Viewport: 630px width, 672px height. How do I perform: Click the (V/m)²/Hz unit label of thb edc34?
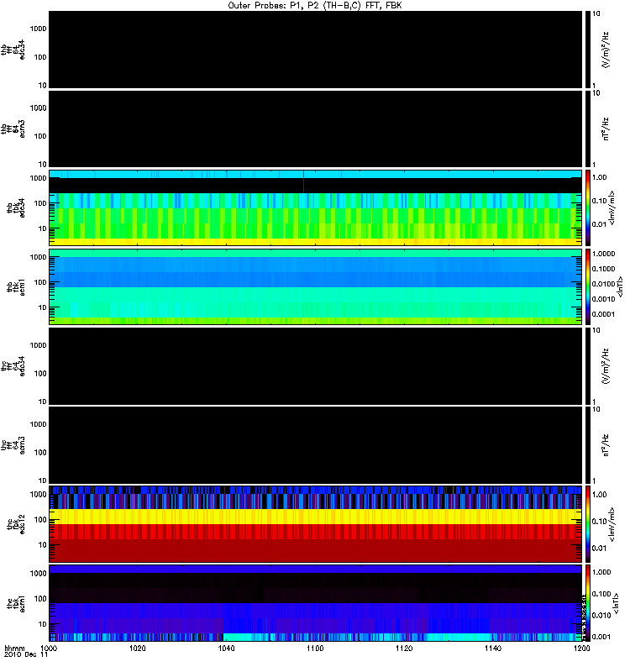click(605, 50)
